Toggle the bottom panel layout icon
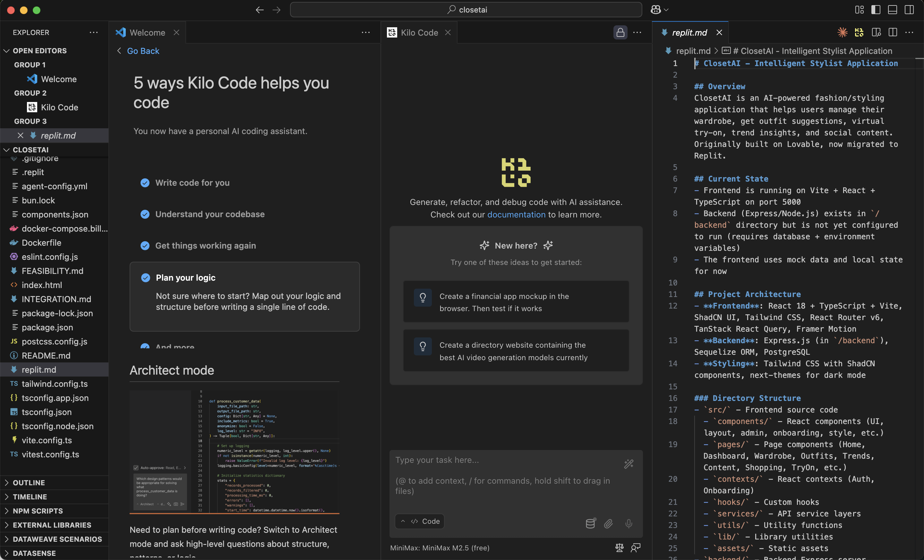This screenshot has height=560, width=924. tap(892, 10)
